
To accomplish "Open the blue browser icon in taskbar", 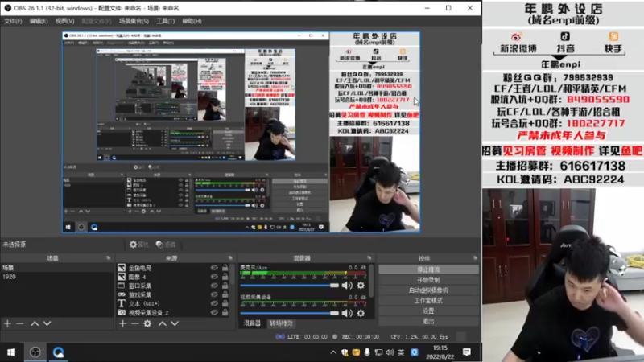I will 58,352.
